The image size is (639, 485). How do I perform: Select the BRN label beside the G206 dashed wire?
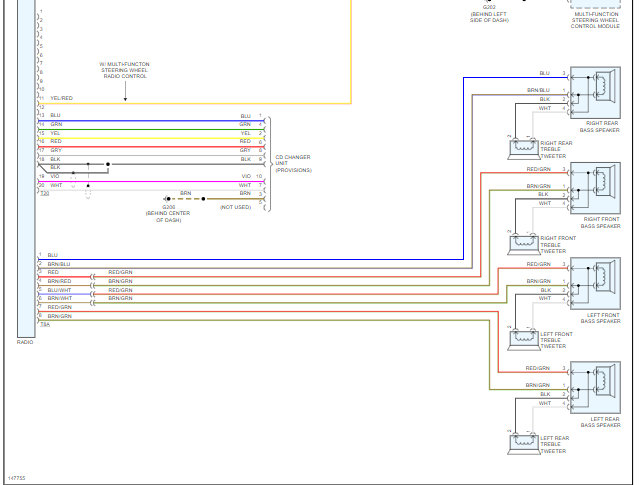pos(186,193)
